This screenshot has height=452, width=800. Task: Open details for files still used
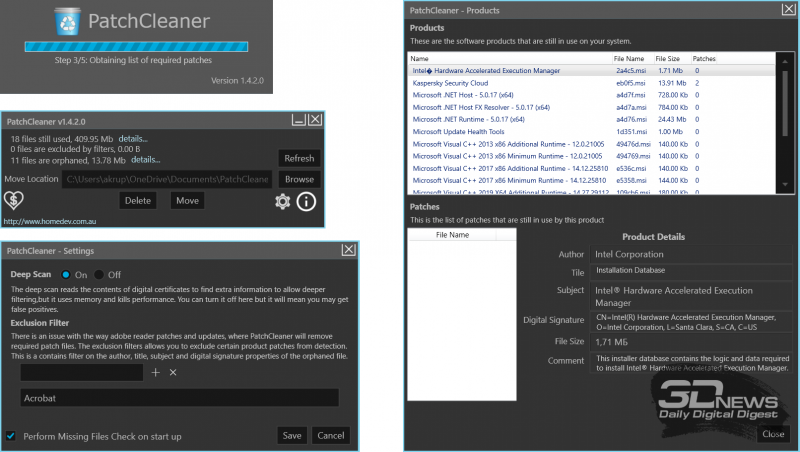133,138
